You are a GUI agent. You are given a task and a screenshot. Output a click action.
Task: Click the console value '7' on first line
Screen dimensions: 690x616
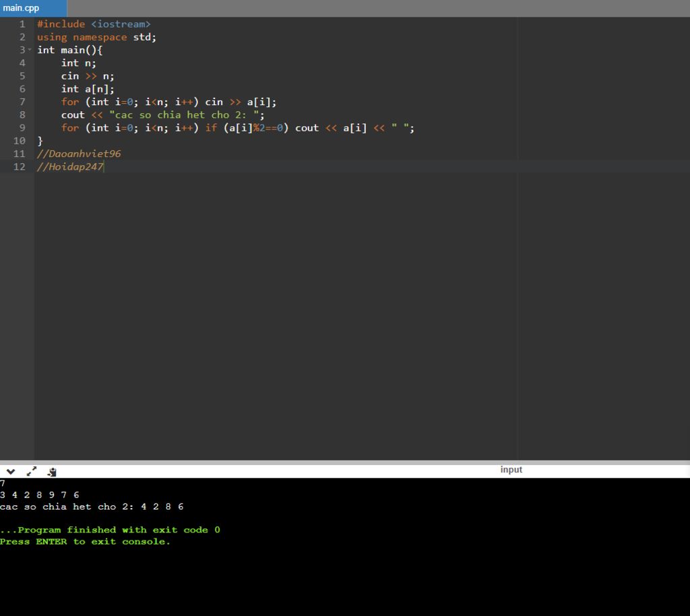[3, 483]
